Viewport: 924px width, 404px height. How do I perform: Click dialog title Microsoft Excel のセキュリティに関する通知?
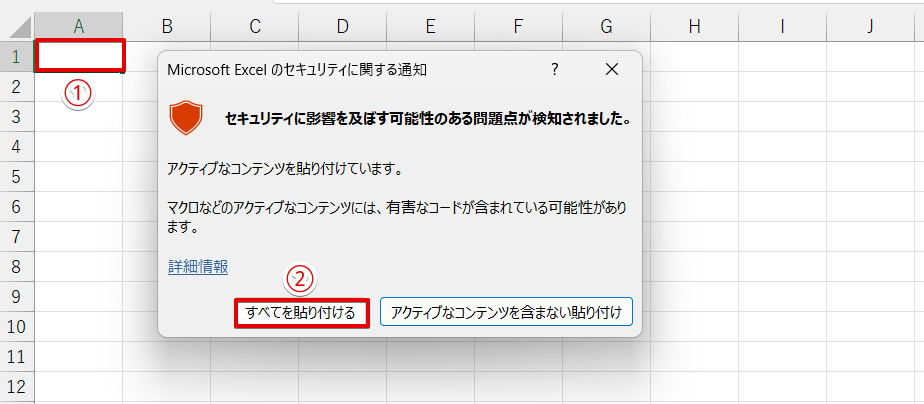[297, 70]
